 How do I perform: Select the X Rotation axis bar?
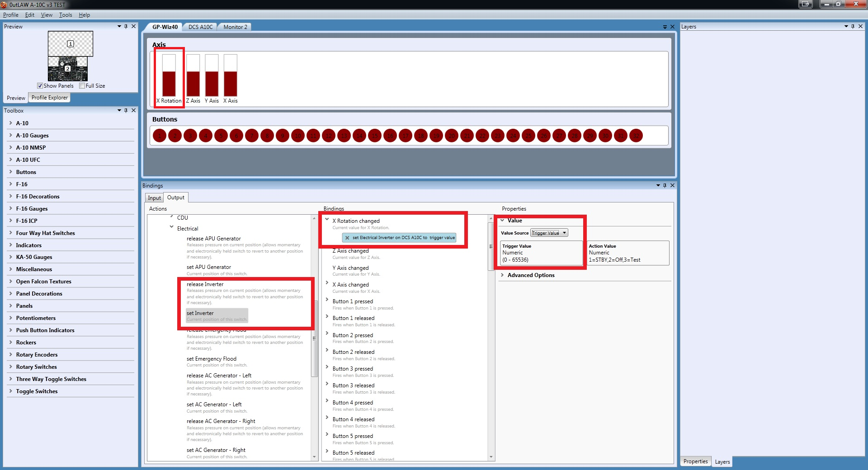pyautogui.click(x=169, y=75)
